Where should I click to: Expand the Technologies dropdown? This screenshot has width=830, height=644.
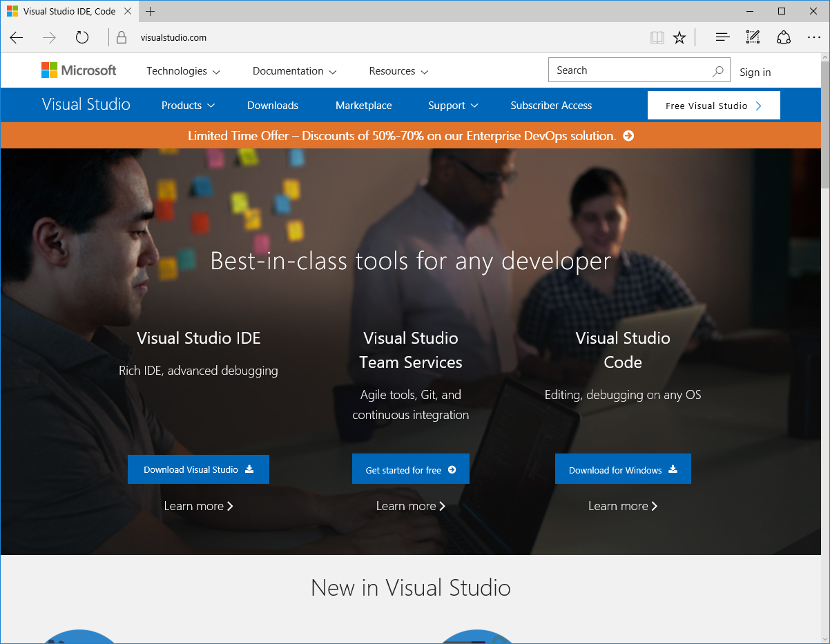pos(183,71)
